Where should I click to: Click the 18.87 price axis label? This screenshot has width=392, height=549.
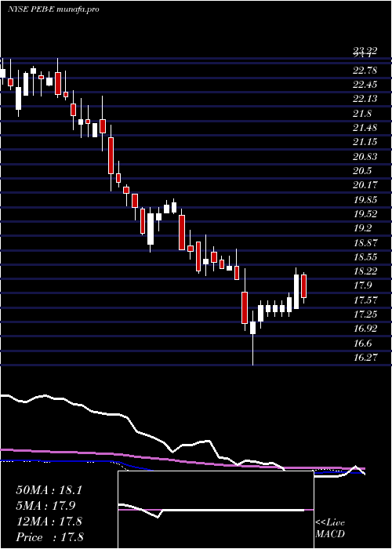[x=365, y=242]
